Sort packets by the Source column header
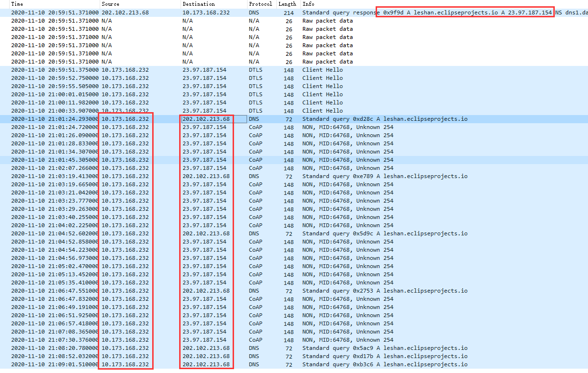The height and width of the screenshot is (373, 588). pyautogui.click(x=110, y=4)
